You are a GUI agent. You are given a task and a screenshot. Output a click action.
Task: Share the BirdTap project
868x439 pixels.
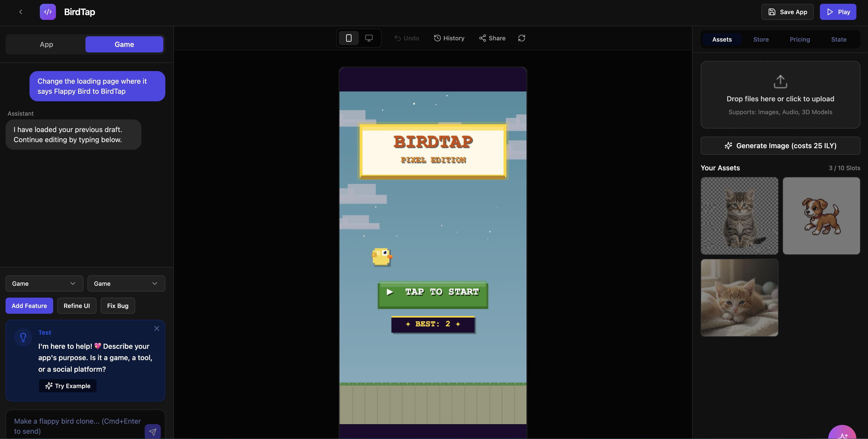coord(492,38)
